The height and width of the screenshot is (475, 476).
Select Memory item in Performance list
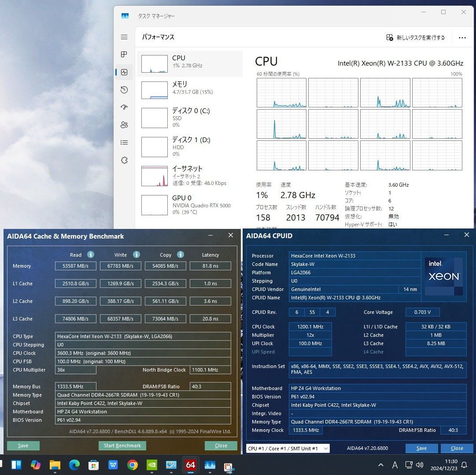click(x=190, y=90)
